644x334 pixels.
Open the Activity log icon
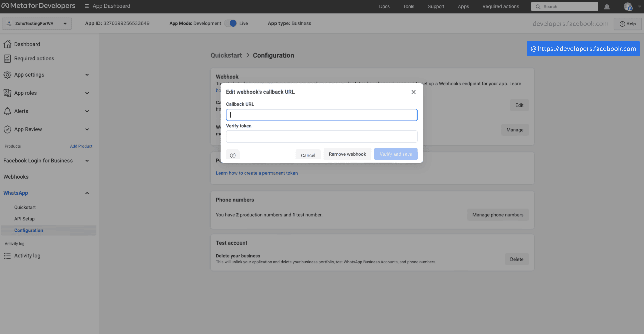coord(7,256)
